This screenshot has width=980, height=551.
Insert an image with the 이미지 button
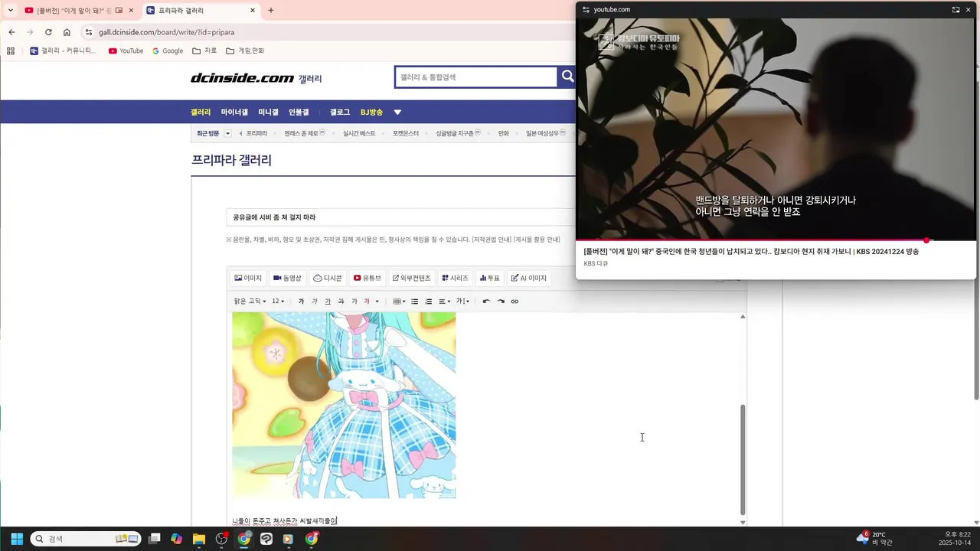coord(248,278)
